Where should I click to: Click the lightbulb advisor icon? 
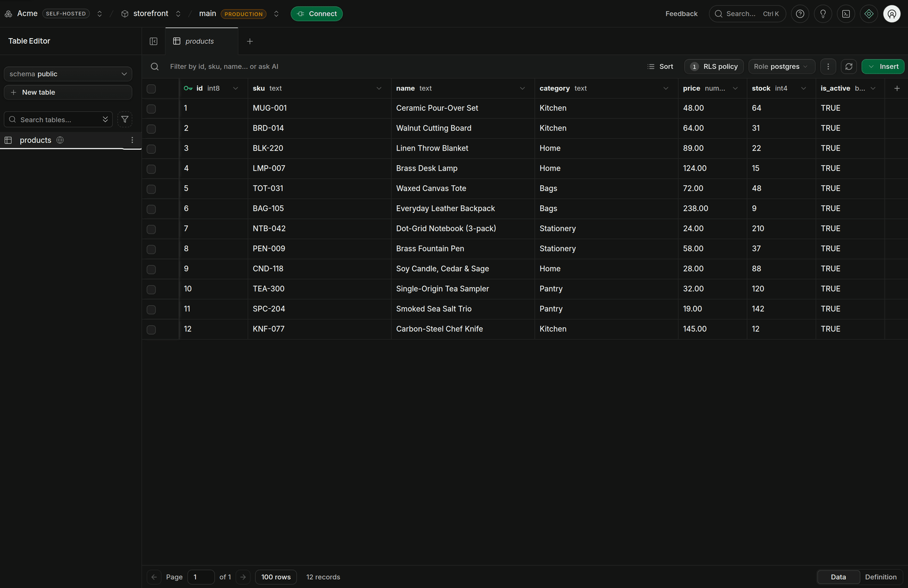tap(823, 14)
